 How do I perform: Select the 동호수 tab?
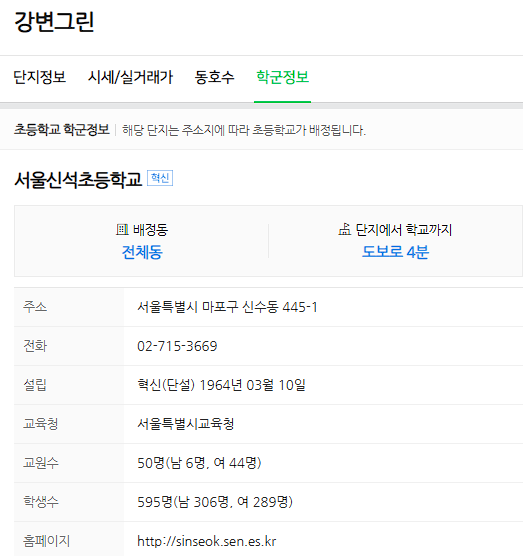pyautogui.click(x=214, y=77)
